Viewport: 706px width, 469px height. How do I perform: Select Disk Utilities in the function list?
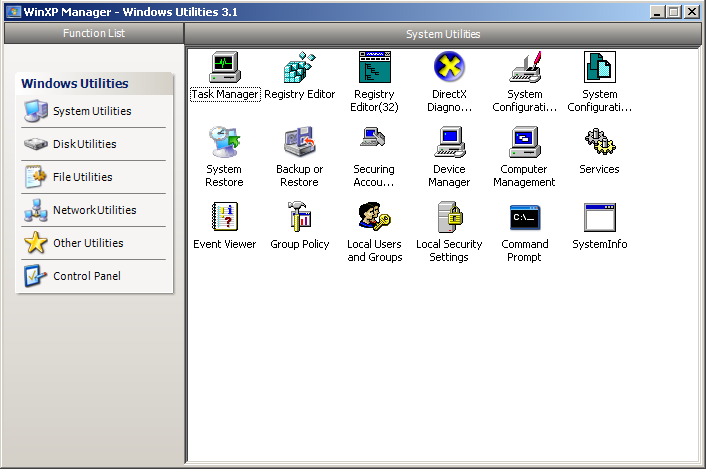85,144
